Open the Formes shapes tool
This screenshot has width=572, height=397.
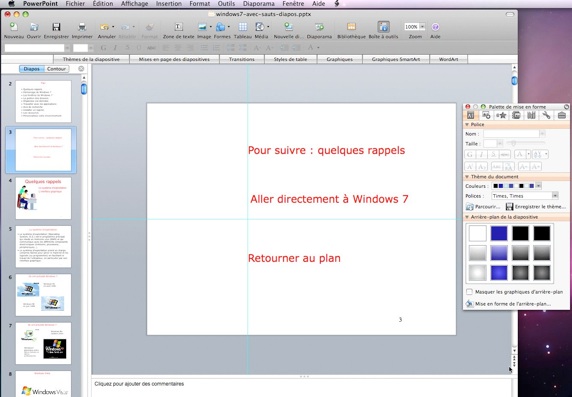[220, 27]
